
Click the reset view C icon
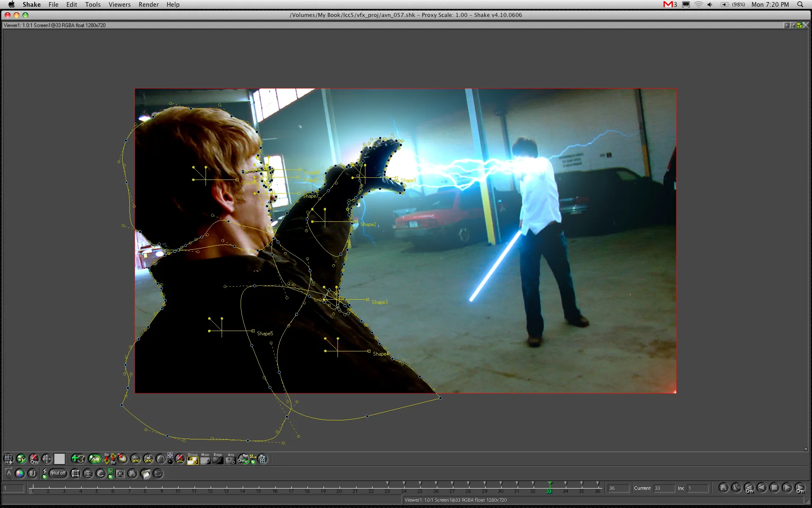[x=100, y=473]
